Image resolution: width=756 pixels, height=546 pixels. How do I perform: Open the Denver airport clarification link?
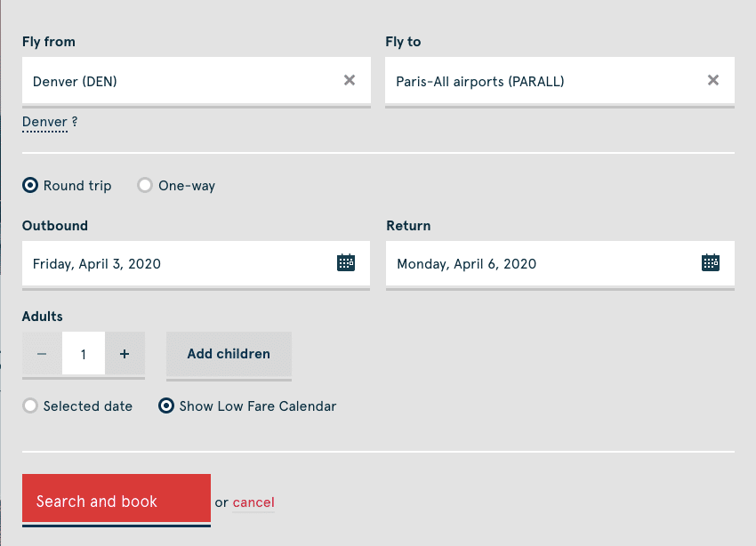44,122
